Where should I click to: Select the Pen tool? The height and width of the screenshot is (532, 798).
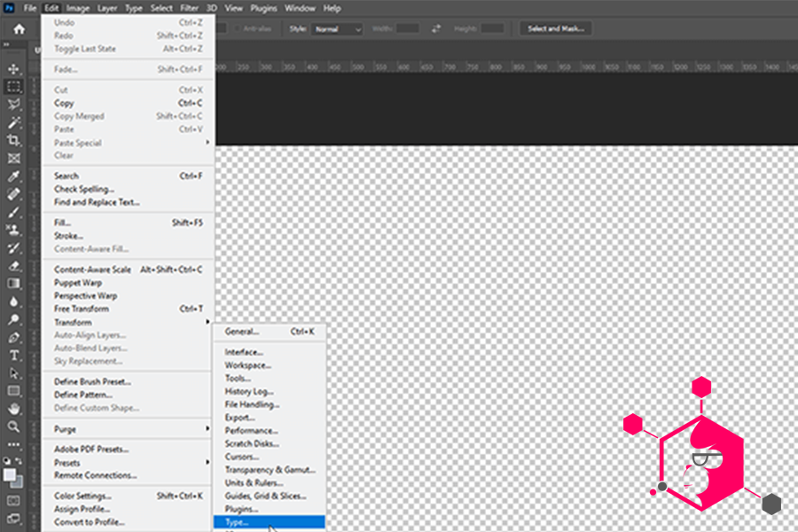point(13,338)
